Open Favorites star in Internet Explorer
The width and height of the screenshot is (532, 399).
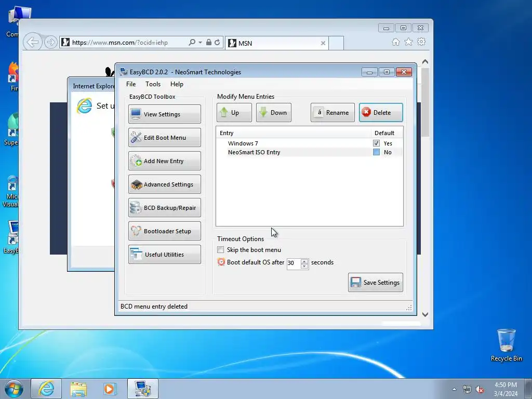(x=408, y=42)
